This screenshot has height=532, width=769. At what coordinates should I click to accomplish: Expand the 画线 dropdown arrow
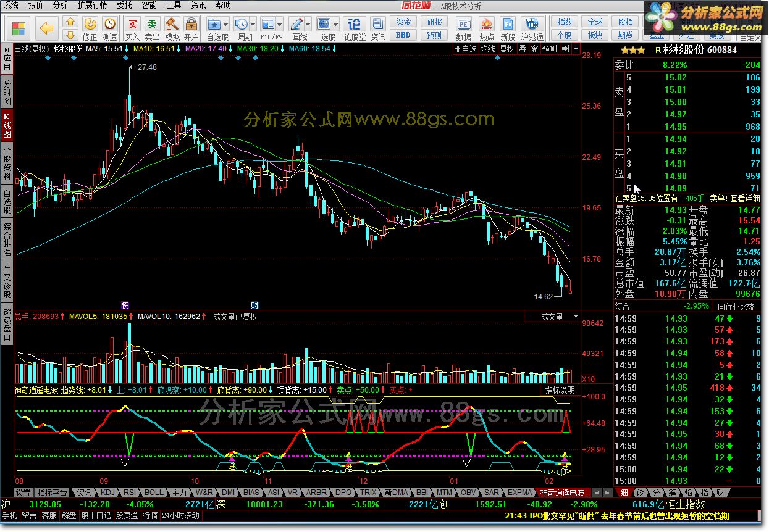pyautogui.click(x=309, y=25)
